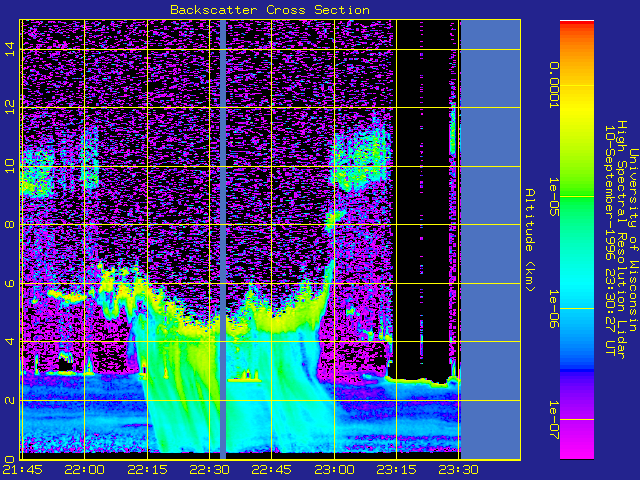Click the altitude tick label 14
Screen dimensions: 640x480
pyautogui.click(x=10, y=49)
